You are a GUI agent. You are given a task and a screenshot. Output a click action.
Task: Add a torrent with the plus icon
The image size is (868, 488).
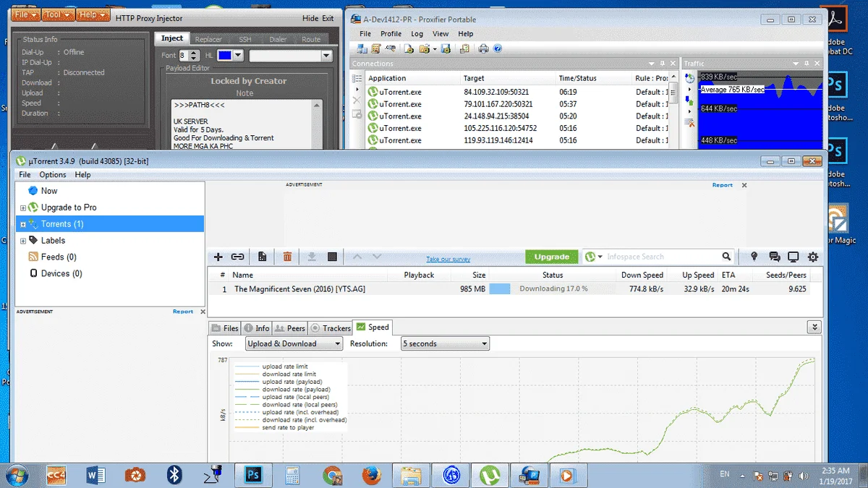click(218, 257)
